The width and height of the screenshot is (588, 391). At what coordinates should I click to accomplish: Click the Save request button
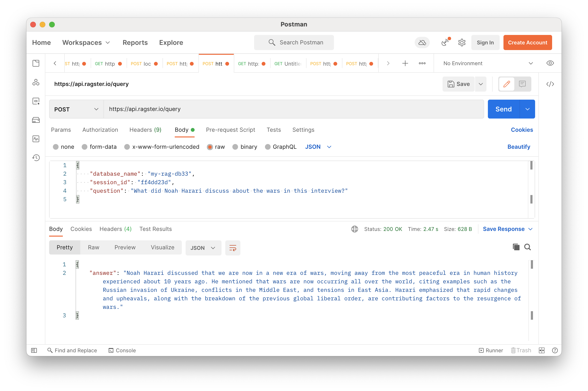459,84
